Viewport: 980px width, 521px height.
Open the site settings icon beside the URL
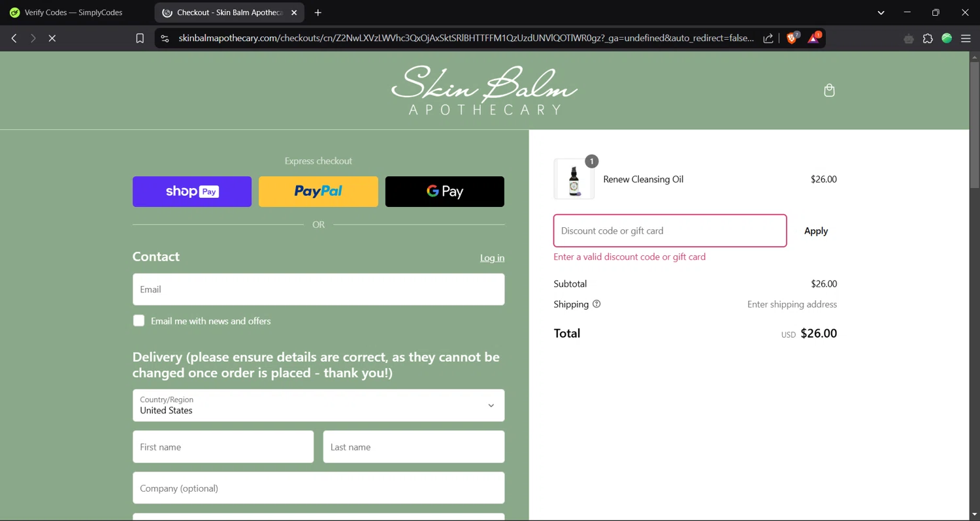[x=165, y=39]
